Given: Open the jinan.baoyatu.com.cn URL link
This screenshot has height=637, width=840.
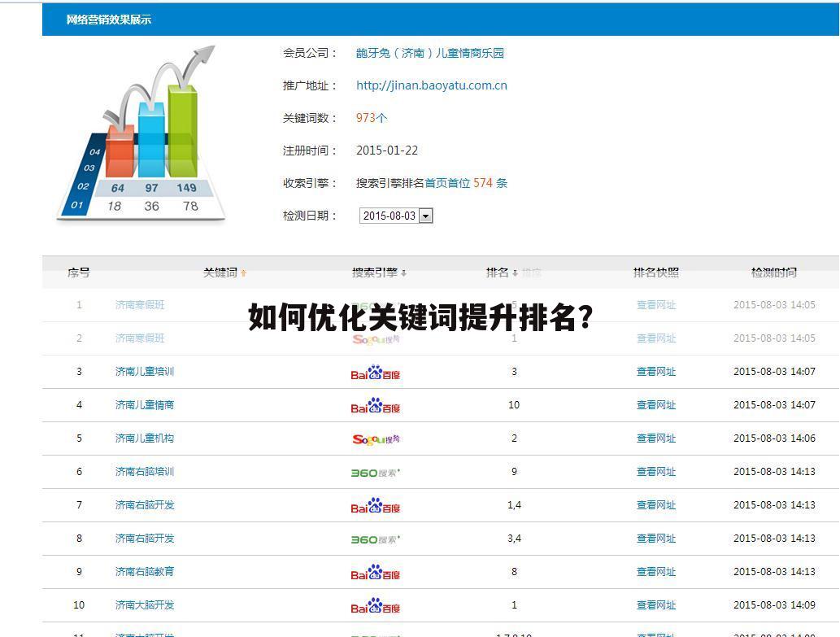Looking at the screenshot, I should pyautogui.click(x=432, y=85).
